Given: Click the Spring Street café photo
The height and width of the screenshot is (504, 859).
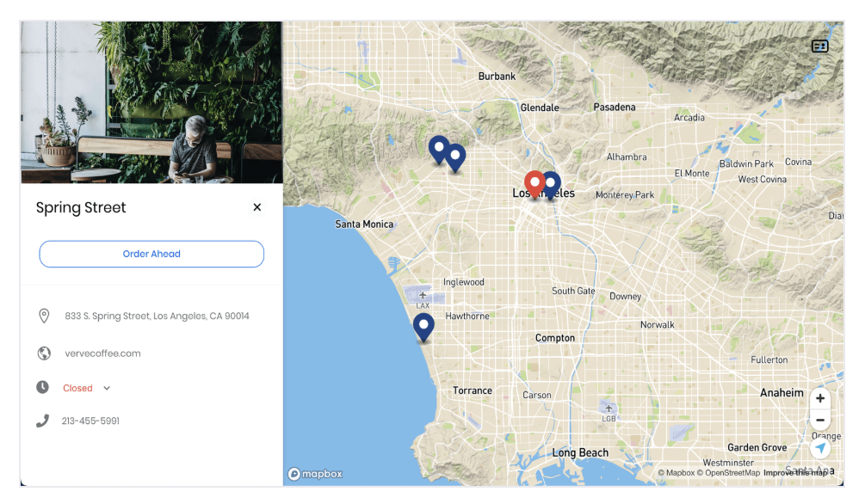Looking at the screenshot, I should (151, 102).
